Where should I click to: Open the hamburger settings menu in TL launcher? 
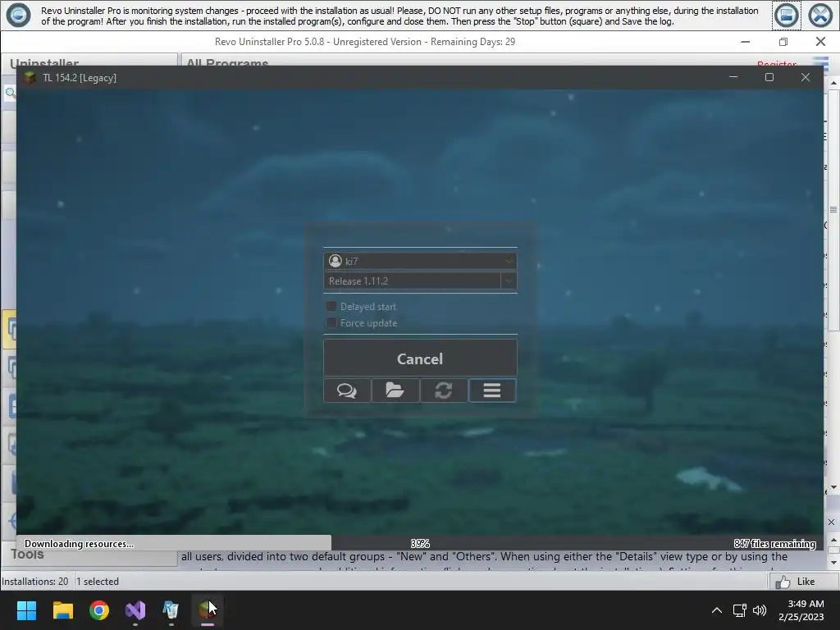point(492,390)
